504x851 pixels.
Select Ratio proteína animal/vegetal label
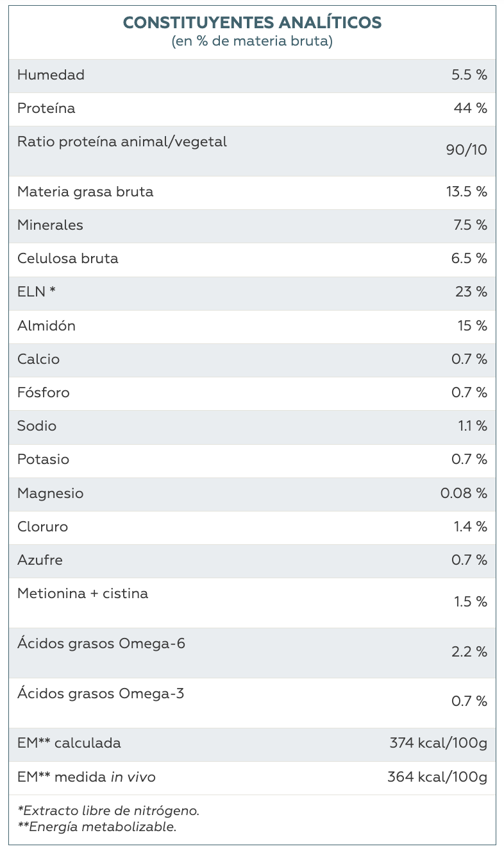click(x=122, y=142)
